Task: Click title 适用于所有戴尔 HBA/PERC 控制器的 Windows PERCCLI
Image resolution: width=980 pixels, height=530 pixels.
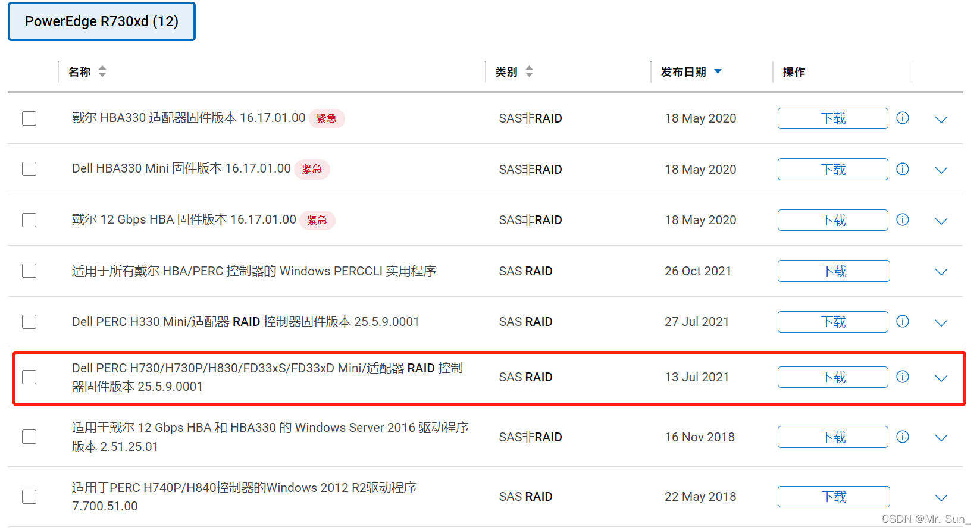Action: point(254,271)
